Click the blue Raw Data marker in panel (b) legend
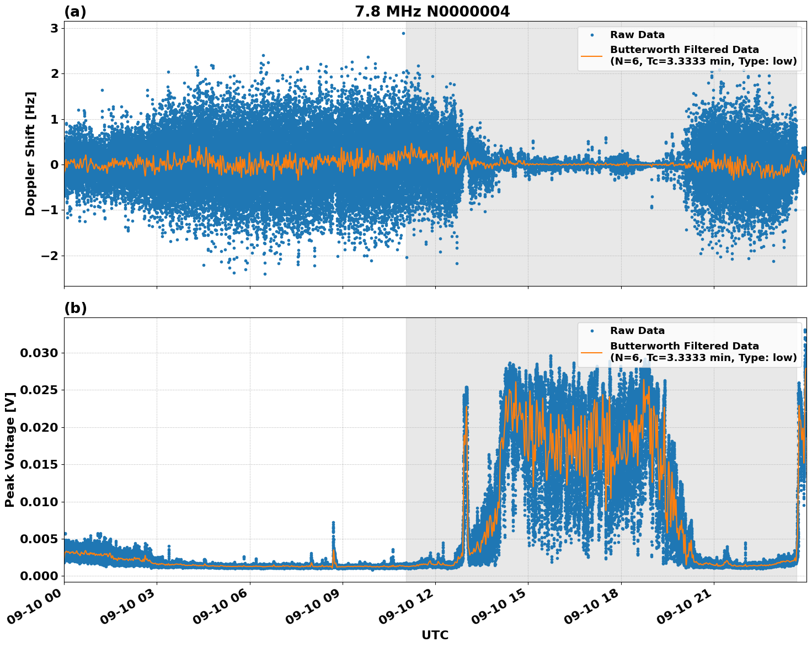 tap(591, 331)
